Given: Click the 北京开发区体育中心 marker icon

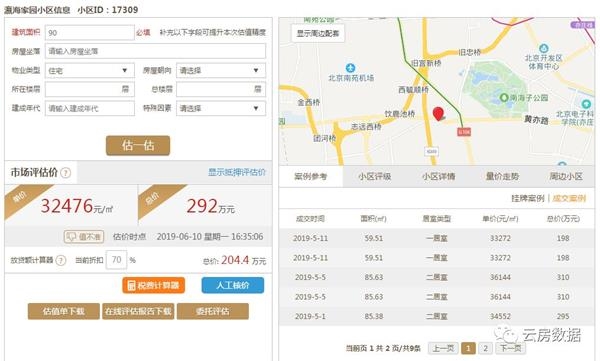Looking at the screenshot, I should tap(544, 49).
